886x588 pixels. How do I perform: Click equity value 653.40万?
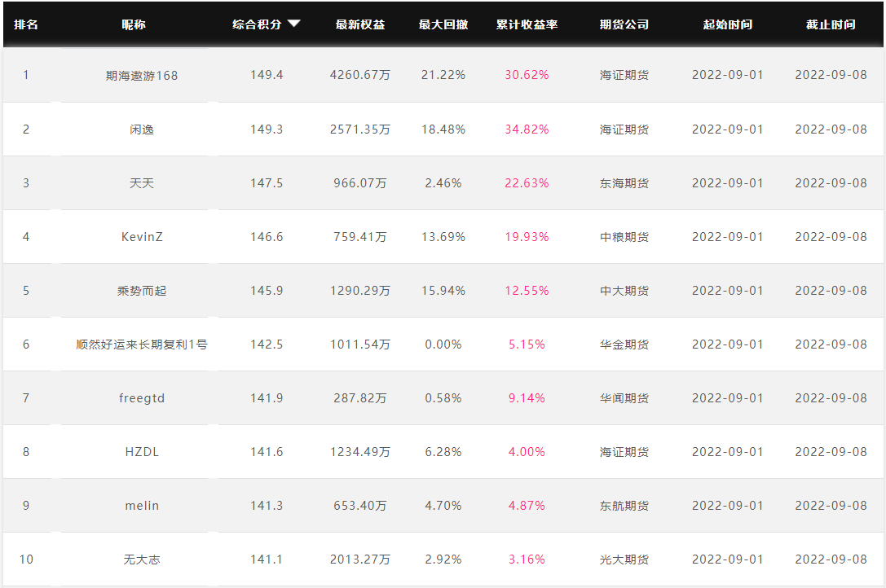(360, 505)
